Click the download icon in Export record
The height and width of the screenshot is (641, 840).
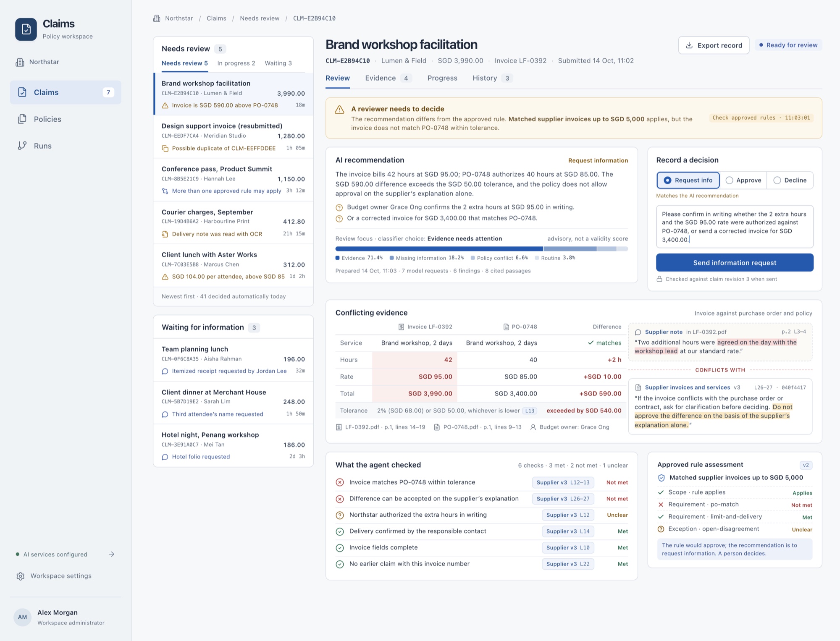[689, 45]
